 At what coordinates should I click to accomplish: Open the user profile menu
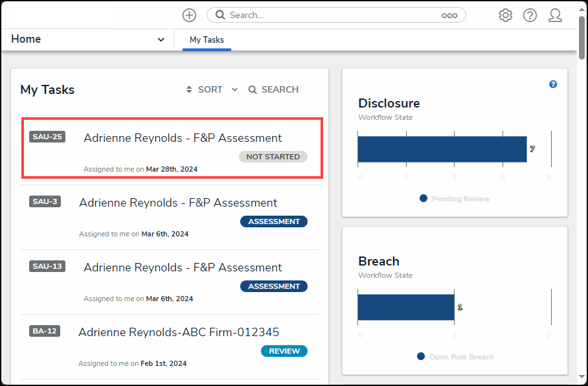click(x=556, y=15)
